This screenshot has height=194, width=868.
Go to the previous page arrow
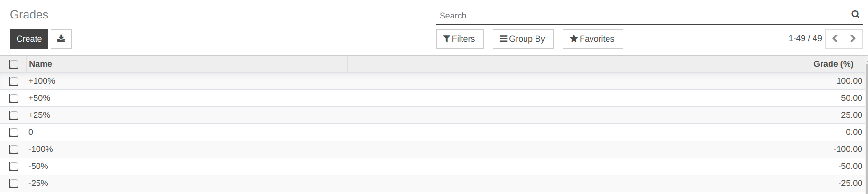[835, 39]
